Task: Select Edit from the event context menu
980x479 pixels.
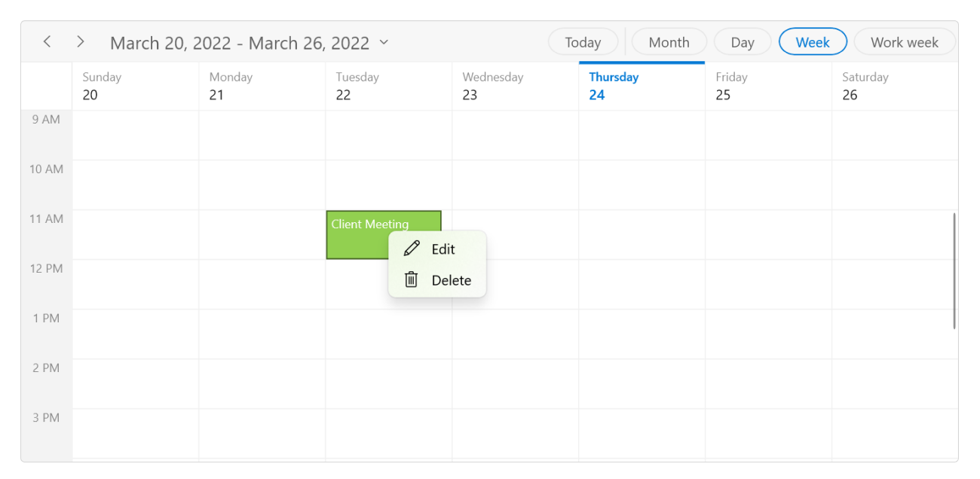Action: pyautogui.click(x=442, y=249)
